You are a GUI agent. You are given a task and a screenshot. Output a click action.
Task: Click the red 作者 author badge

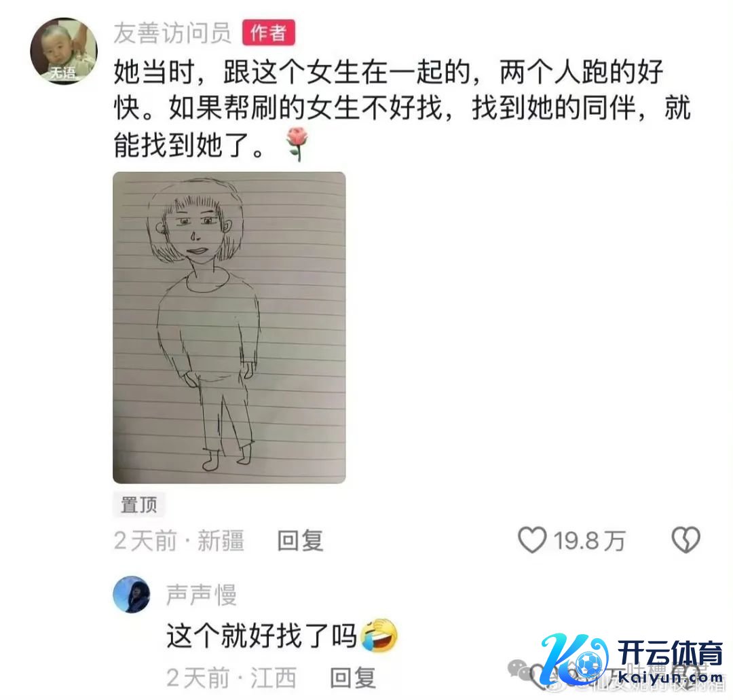pyautogui.click(x=268, y=33)
